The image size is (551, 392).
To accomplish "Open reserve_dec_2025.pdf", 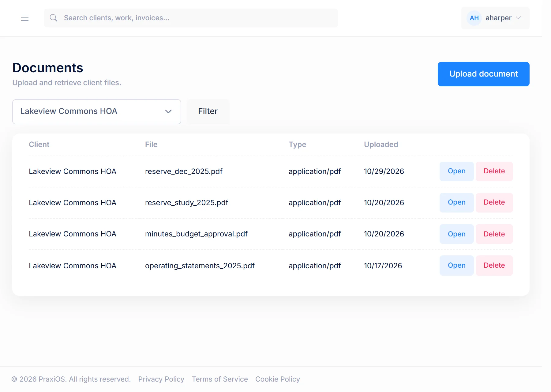I will tap(456, 171).
